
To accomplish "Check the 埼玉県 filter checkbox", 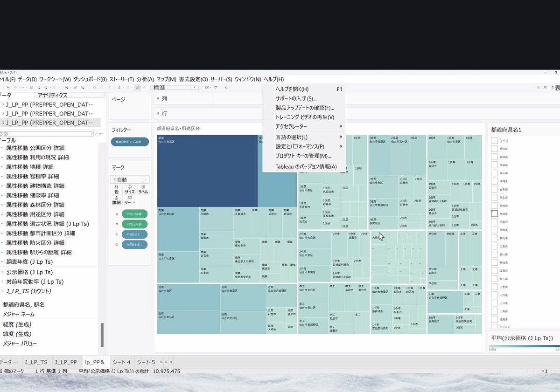I will pyautogui.click(x=494, y=278).
